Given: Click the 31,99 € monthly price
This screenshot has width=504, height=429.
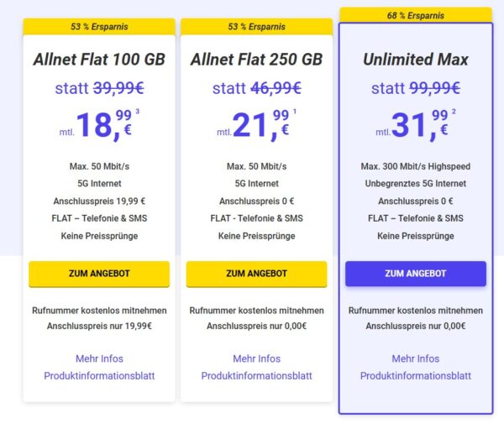Looking at the screenshot, I should [x=421, y=126].
